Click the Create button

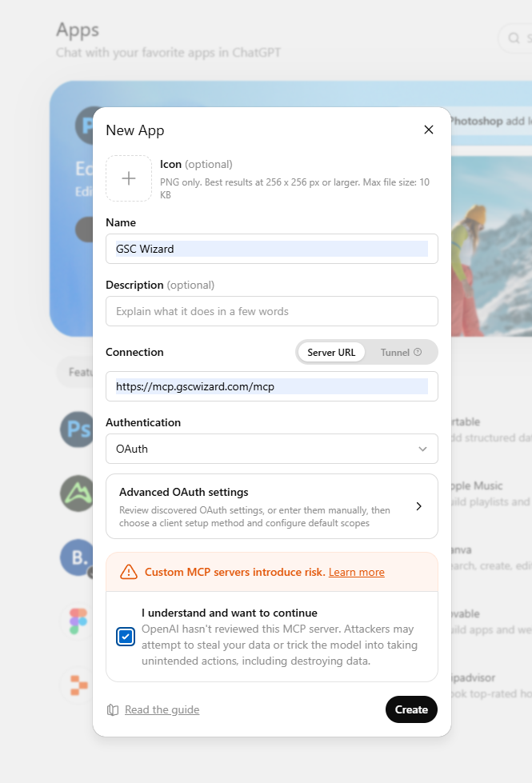(411, 709)
